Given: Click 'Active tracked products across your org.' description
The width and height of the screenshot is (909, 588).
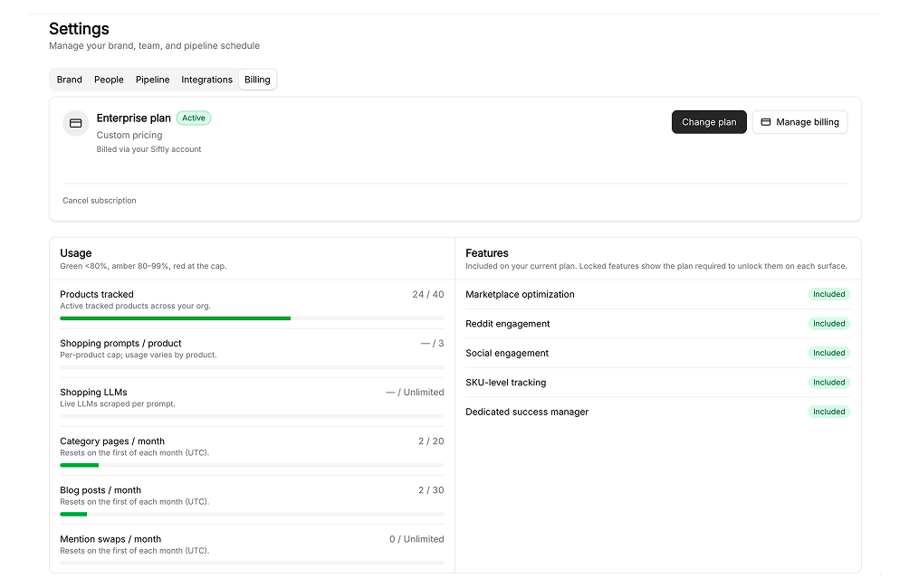Looking at the screenshot, I should [x=135, y=306].
